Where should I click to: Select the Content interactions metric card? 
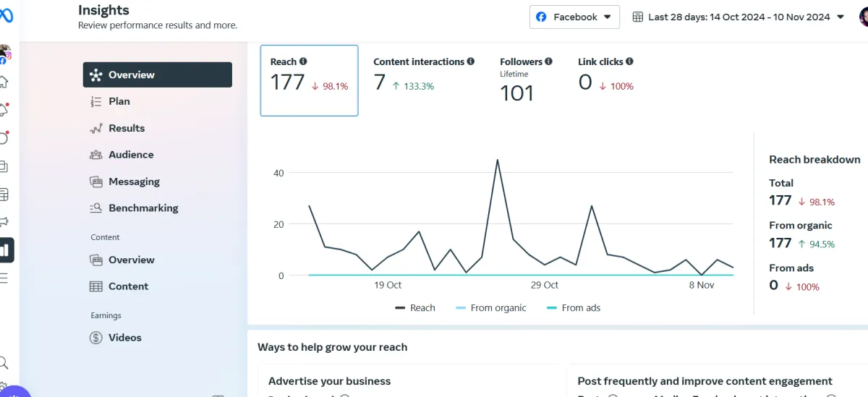coord(424,75)
